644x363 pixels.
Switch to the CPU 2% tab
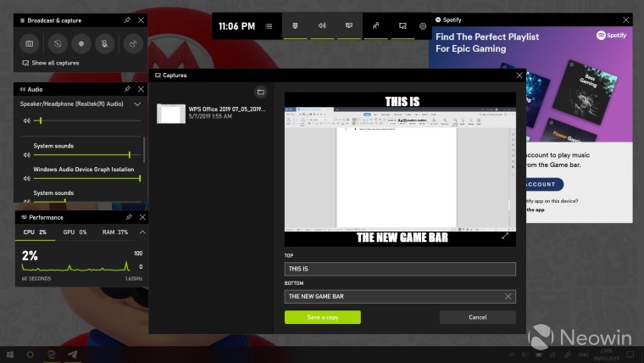[35, 232]
